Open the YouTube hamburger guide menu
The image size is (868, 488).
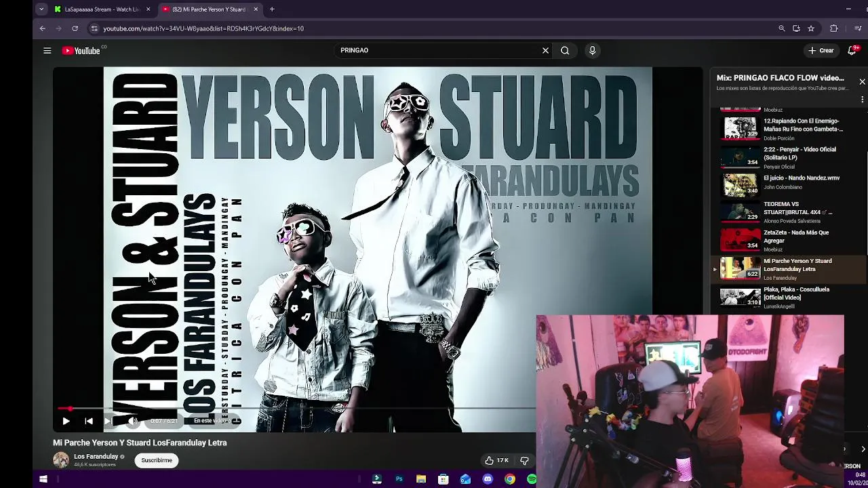[x=47, y=50]
